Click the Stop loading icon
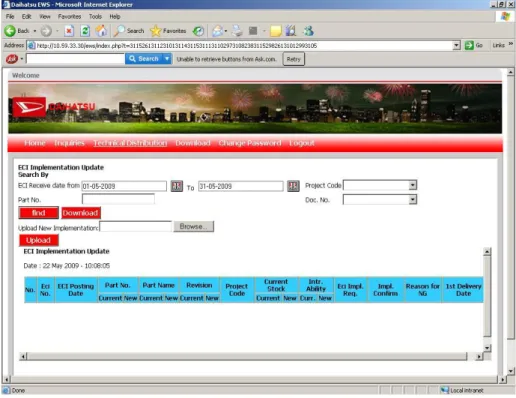Screen dimensions: 516x398 pos(69,31)
